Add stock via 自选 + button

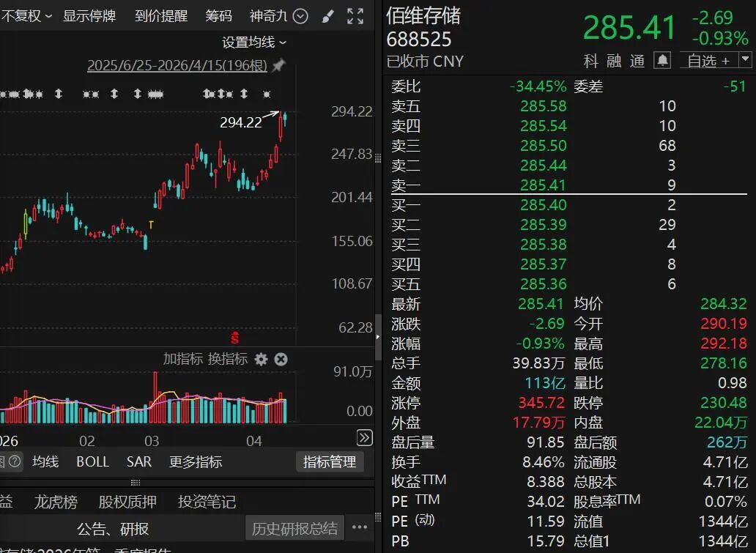tap(708, 60)
